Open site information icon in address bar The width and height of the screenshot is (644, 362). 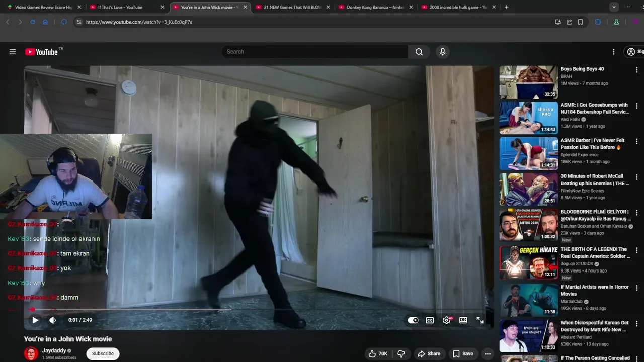point(78,22)
